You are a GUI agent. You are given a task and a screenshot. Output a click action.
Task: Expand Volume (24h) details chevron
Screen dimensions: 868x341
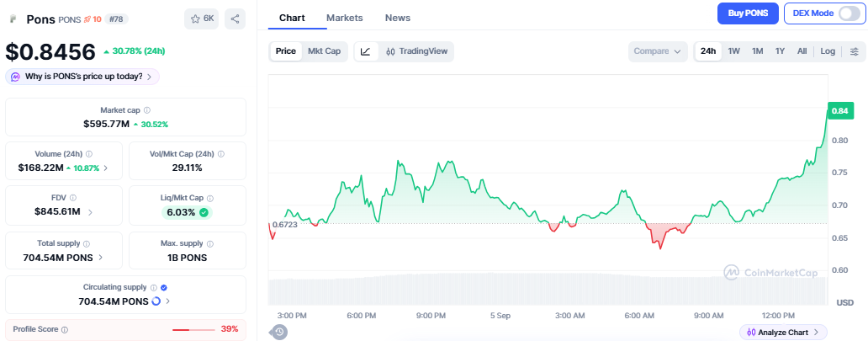[x=106, y=168]
